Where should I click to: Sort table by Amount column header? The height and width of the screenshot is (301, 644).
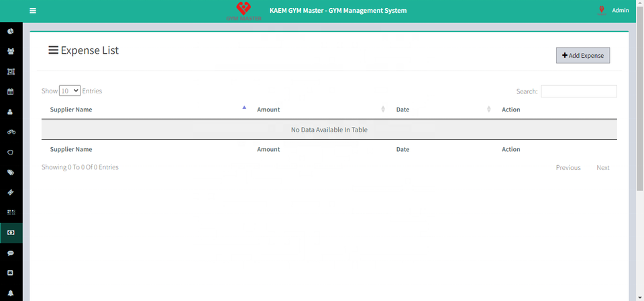click(x=268, y=110)
